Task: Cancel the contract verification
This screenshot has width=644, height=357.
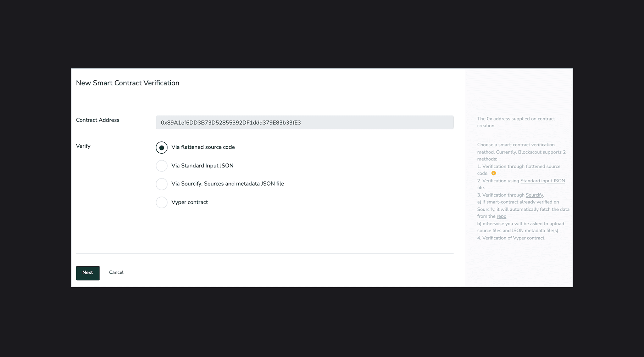Action: 116,272
